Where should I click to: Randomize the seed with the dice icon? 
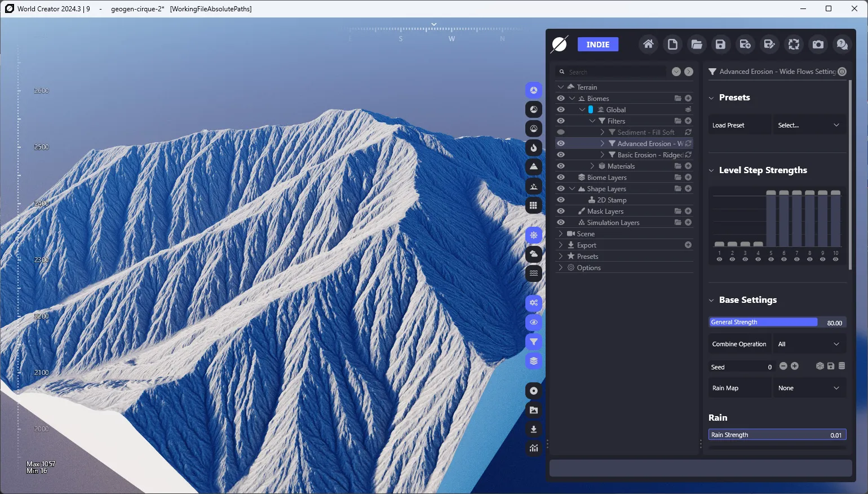click(x=820, y=366)
